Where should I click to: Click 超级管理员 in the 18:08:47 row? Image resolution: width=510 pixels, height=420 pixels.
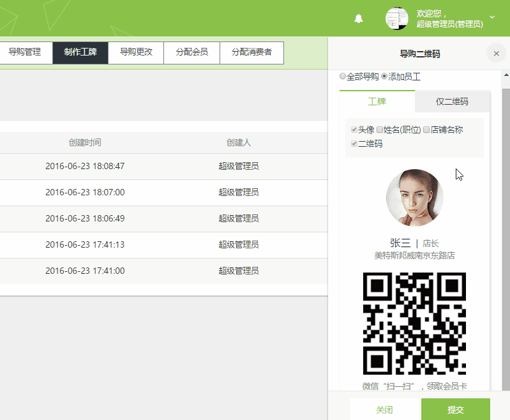pos(239,166)
